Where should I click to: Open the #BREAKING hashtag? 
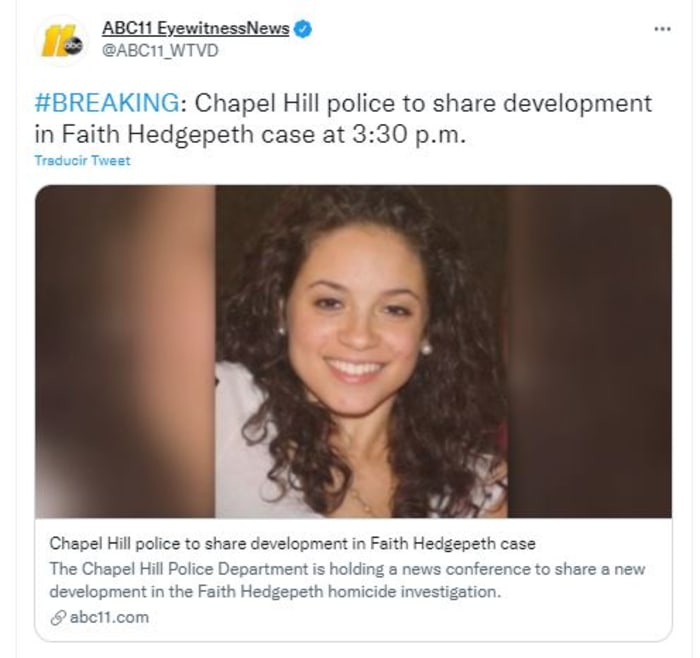[108, 103]
